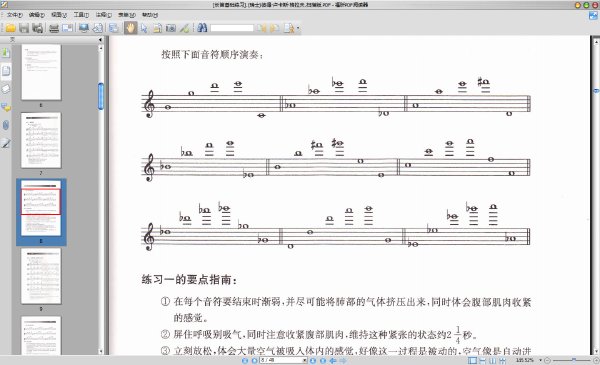
Task: Click the next view arrow
Action: point(343,360)
